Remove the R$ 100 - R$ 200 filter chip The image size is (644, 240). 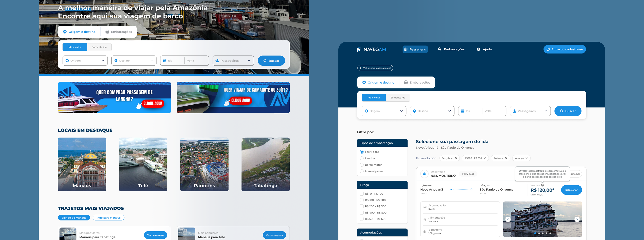(x=485, y=158)
